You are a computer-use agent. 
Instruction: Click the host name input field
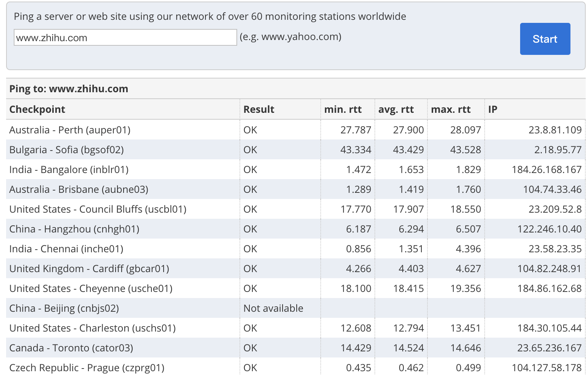pos(125,38)
